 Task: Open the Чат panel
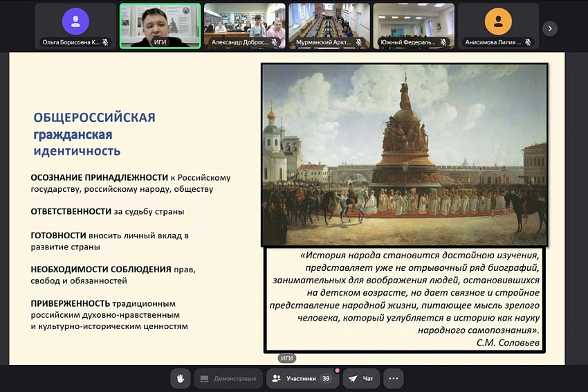pos(361,379)
